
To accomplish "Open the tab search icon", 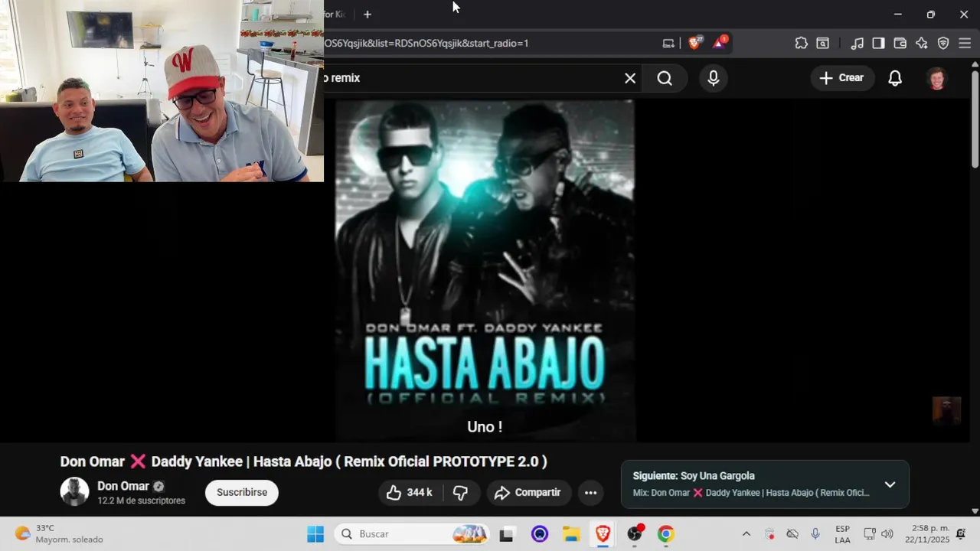I will pos(822,43).
